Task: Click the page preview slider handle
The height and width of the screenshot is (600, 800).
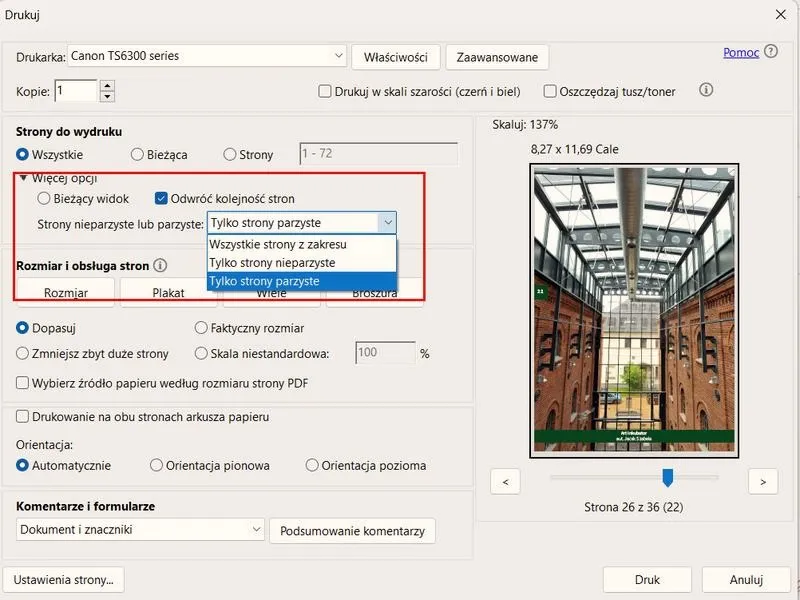Action: (x=667, y=478)
